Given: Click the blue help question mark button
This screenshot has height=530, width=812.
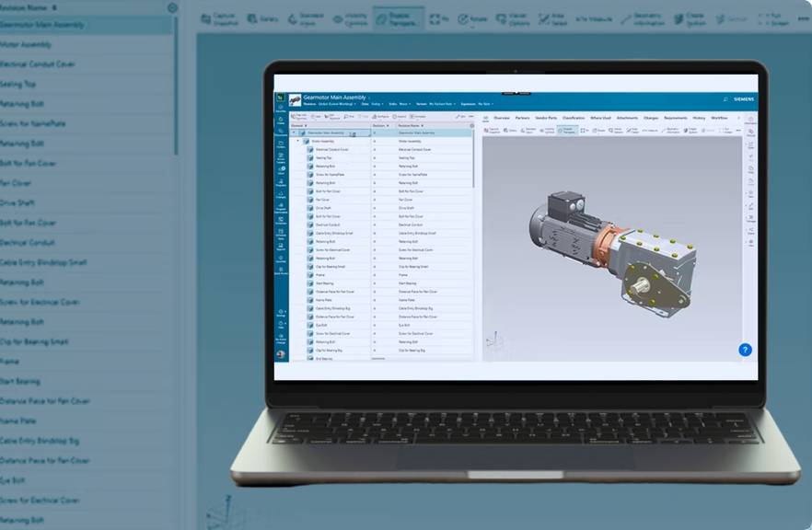Looking at the screenshot, I should pyautogui.click(x=745, y=350).
